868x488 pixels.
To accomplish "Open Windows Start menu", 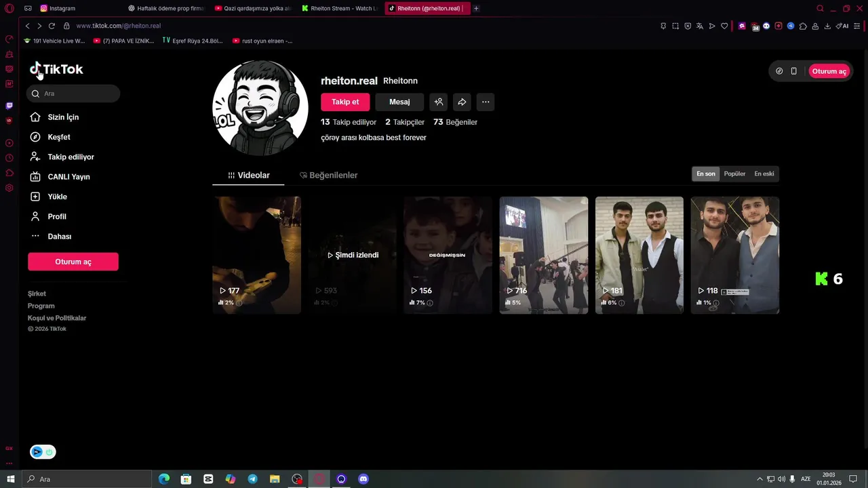I will [10, 479].
